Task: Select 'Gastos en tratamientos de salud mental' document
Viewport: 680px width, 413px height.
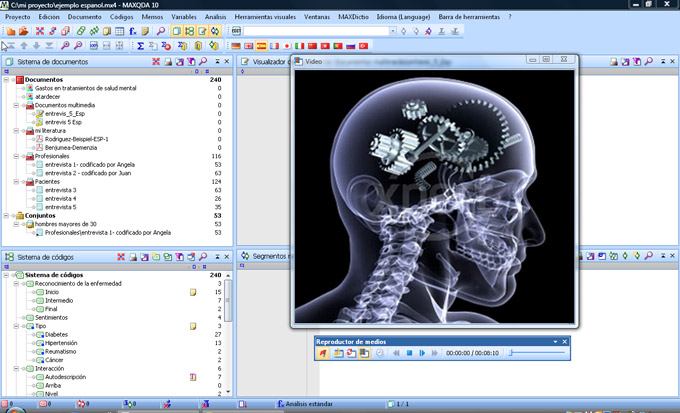Action: pos(85,88)
